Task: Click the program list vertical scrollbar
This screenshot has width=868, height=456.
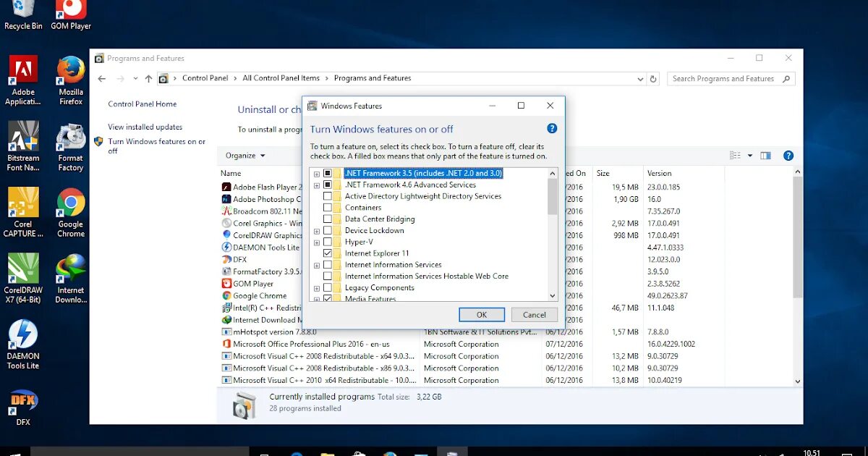Action: pyautogui.click(x=798, y=237)
